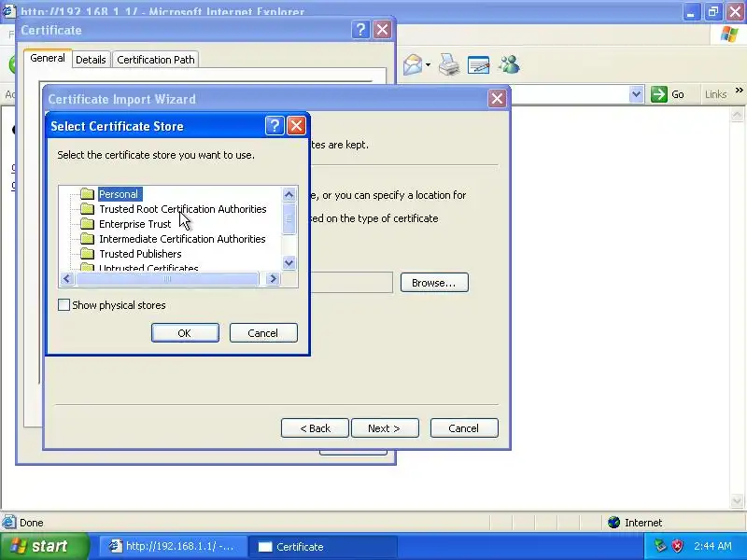Click Intermediate Certification Authorities folder icon
Viewport: 747px width, 560px height.
[87, 239]
